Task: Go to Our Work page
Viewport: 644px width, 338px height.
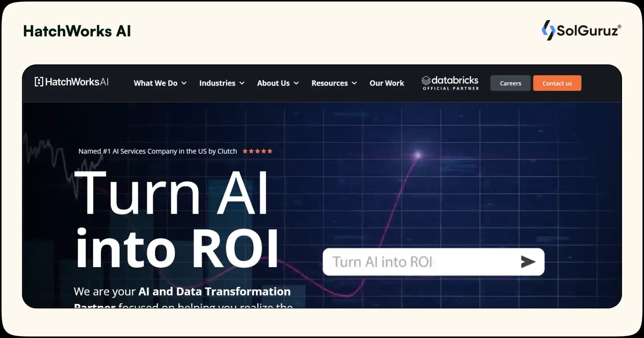Action: [387, 83]
